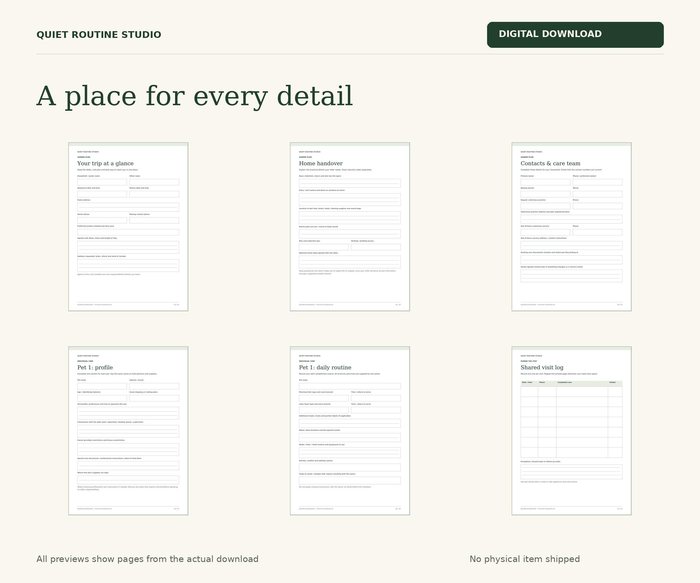Click the Digital Download button
The width and height of the screenshot is (700, 583).
click(575, 34)
